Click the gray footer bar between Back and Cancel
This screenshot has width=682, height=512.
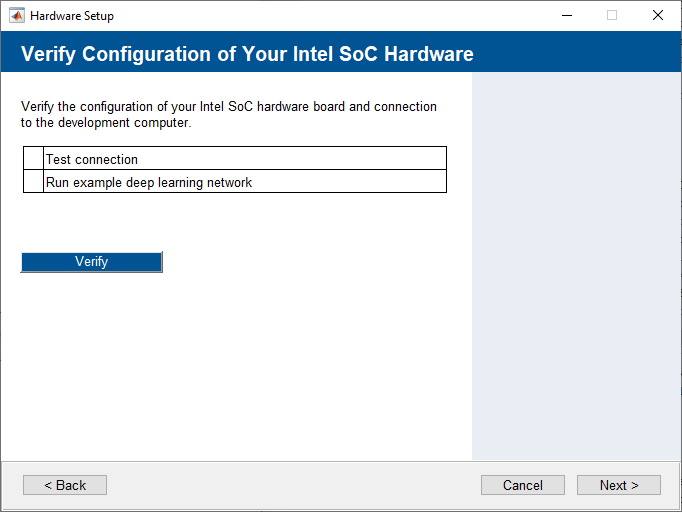290,485
